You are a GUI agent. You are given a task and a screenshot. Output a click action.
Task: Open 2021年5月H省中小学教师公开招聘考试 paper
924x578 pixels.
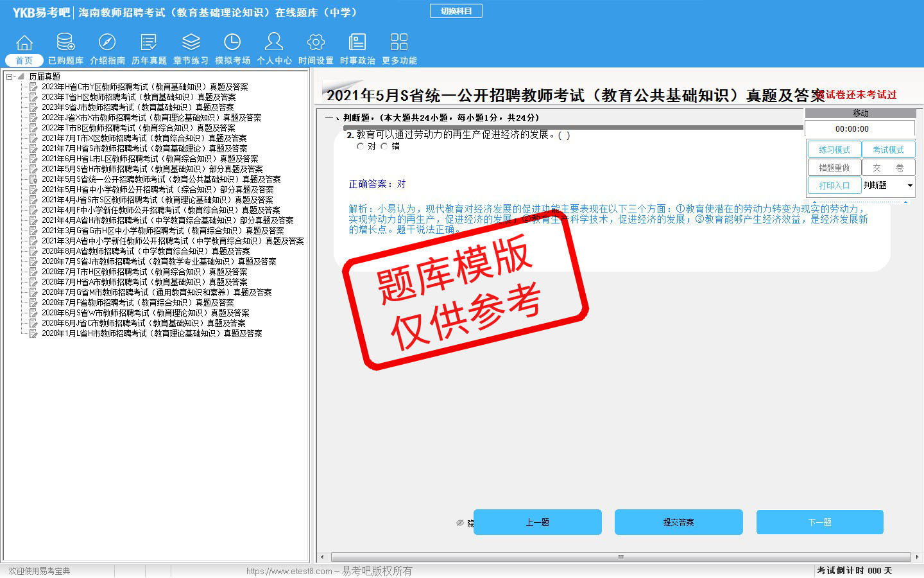coord(157,189)
